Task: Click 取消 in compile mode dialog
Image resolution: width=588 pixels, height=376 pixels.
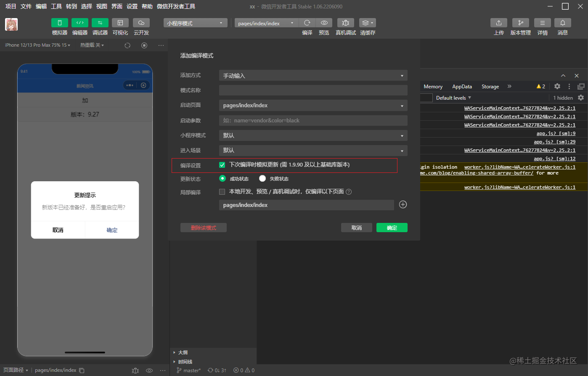Action: coord(357,228)
